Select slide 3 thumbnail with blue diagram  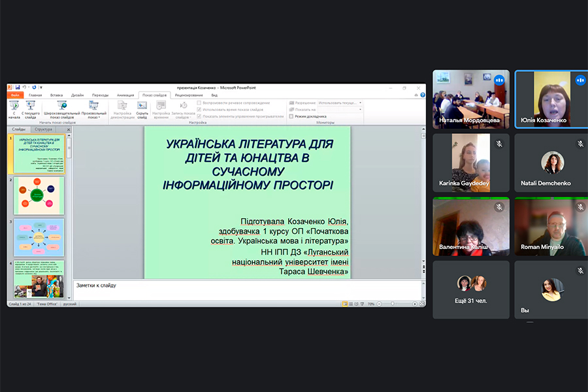click(39, 237)
